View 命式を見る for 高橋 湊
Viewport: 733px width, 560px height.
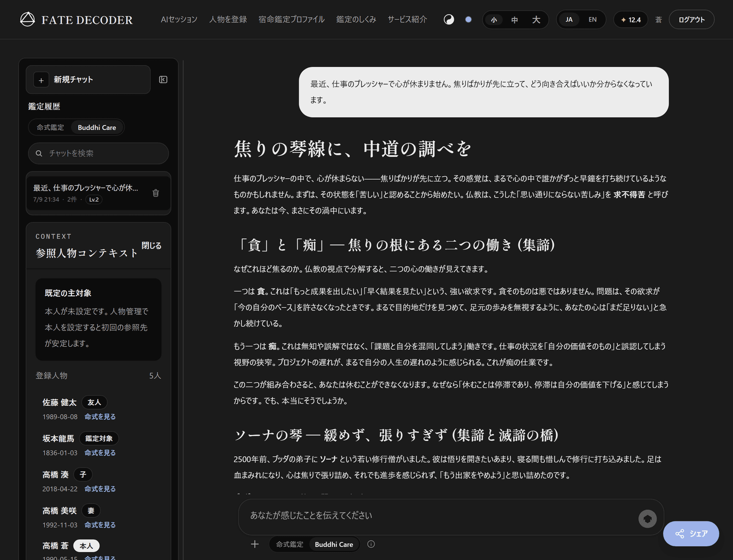tap(100, 489)
